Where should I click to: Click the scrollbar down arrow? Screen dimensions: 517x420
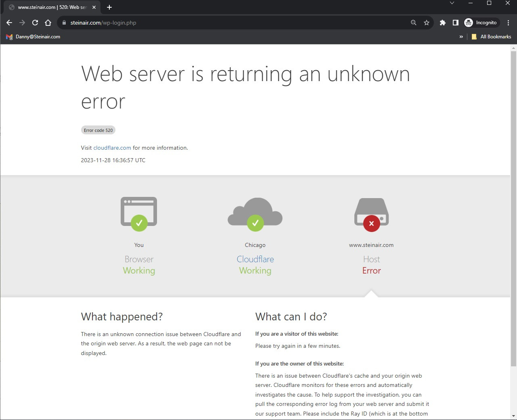pos(513,416)
